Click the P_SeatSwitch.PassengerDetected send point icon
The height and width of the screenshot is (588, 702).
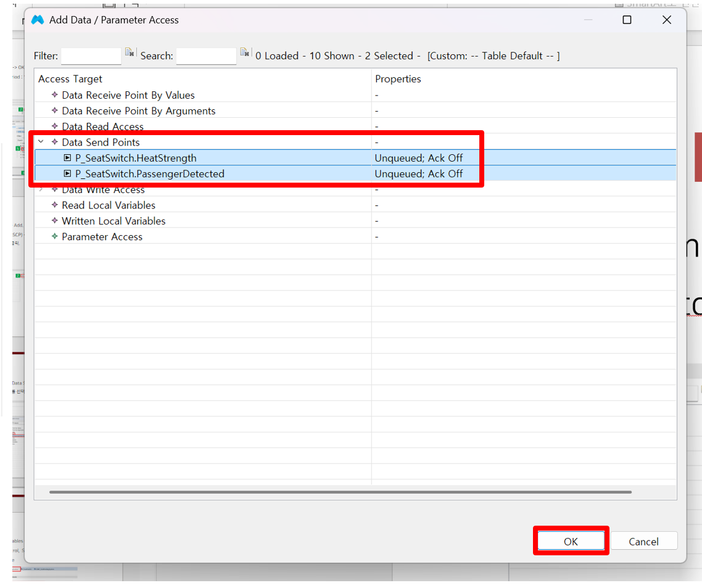click(x=68, y=174)
